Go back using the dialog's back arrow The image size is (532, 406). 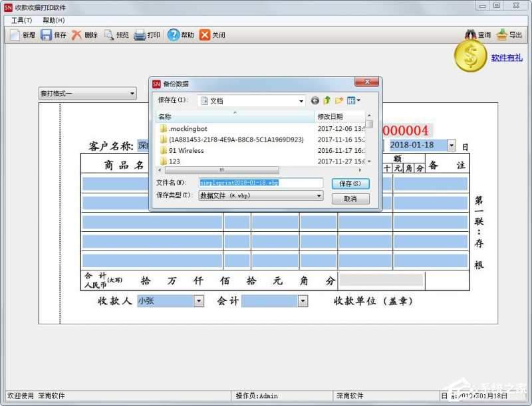click(x=315, y=101)
